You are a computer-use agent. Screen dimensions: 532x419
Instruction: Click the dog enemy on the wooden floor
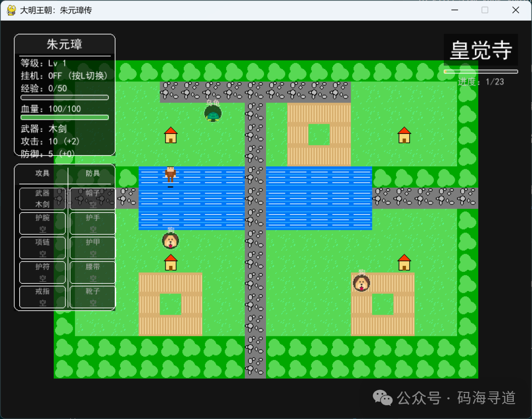coord(362,283)
